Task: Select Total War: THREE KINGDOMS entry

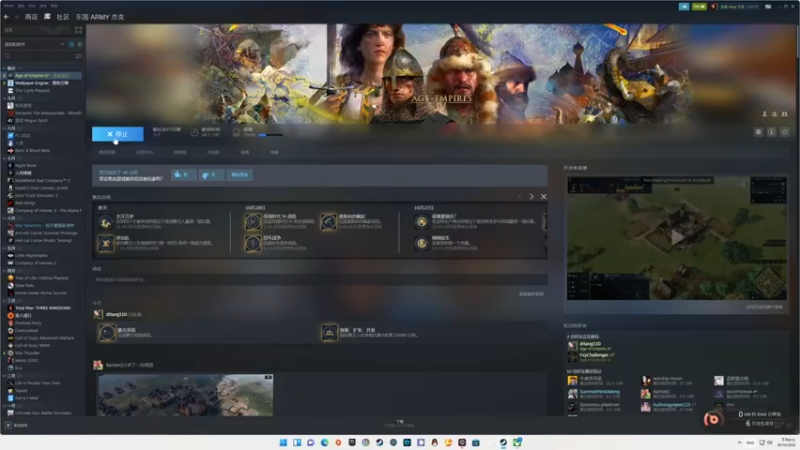Action: [42, 308]
